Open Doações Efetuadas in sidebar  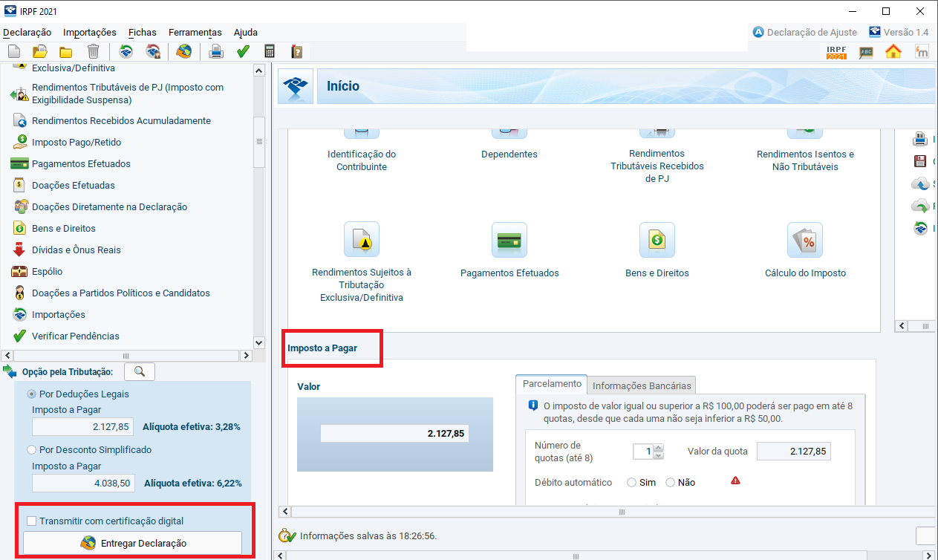pos(74,185)
